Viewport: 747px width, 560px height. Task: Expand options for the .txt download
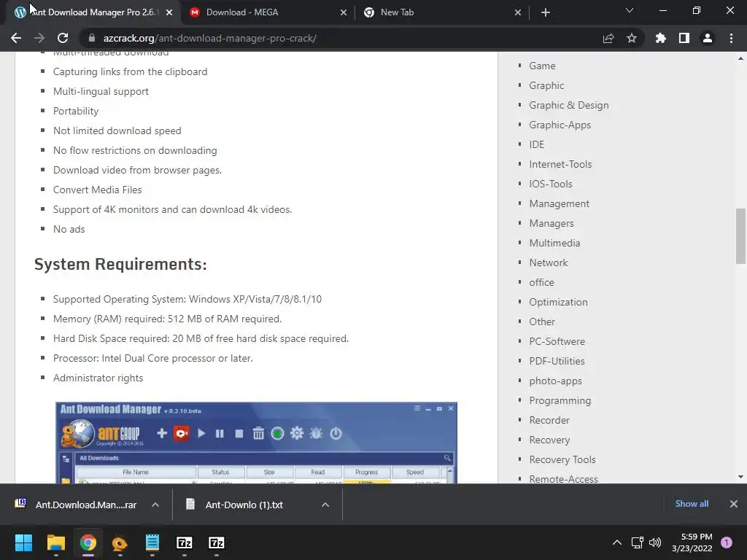pyautogui.click(x=325, y=505)
